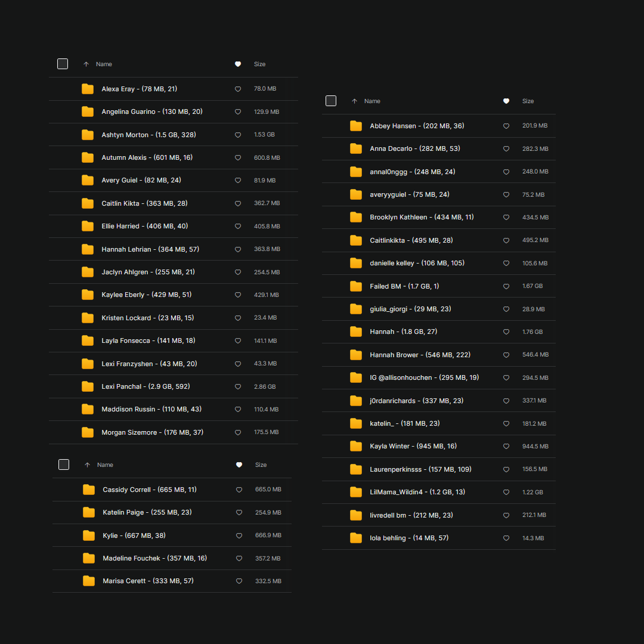This screenshot has height=644, width=644.
Task: Click Name column header in the list with 1.53 GB
Action: 104,64
